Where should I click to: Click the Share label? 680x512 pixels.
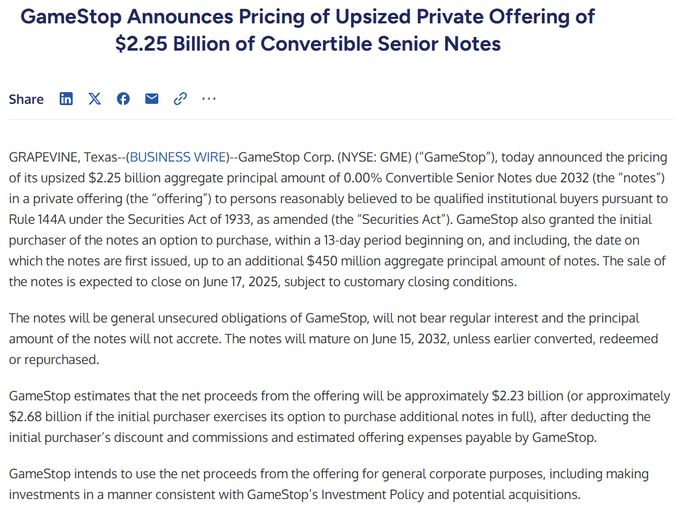26,99
